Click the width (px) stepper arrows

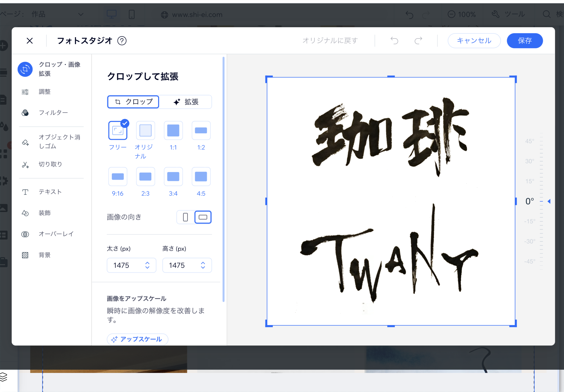(147, 265)
